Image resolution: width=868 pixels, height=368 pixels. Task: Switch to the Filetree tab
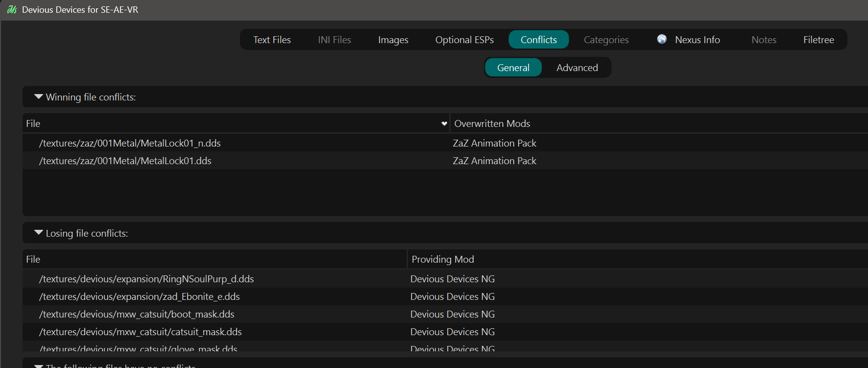point(819,40)
